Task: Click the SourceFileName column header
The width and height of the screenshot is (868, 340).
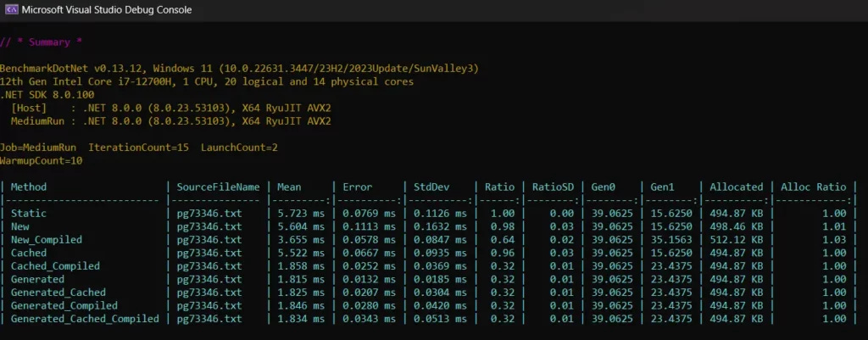Action: pyautogui.click(x=218, y=187)
